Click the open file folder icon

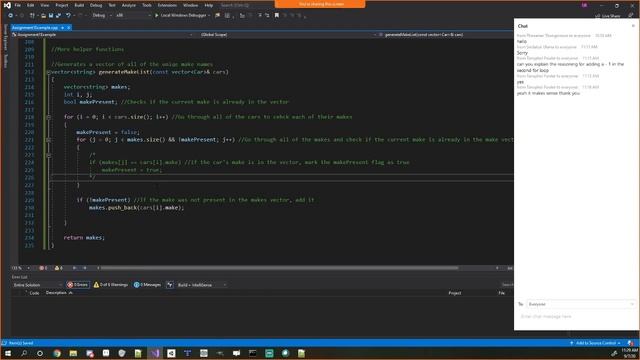click(43, 16)
